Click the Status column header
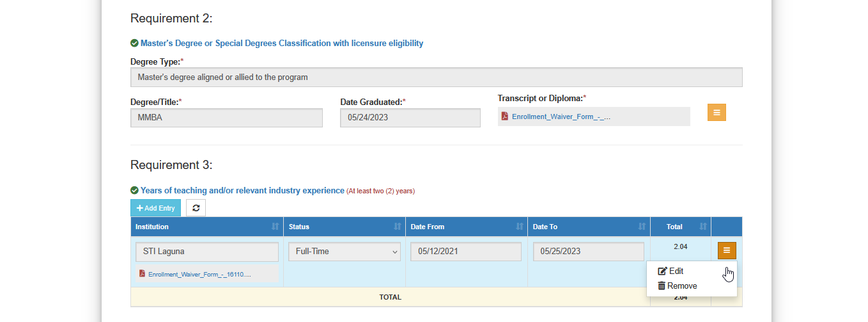Image resolution: width=868 pixels, height=322 pixels. [x=345, y=227]
